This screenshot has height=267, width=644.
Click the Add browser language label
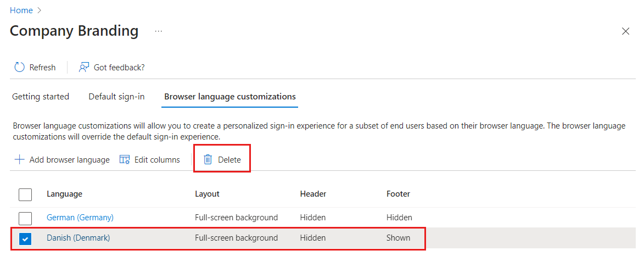point(69,160)
